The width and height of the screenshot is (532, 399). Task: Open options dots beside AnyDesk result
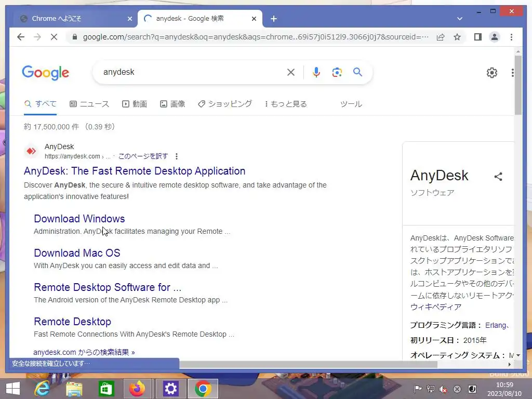177,156
